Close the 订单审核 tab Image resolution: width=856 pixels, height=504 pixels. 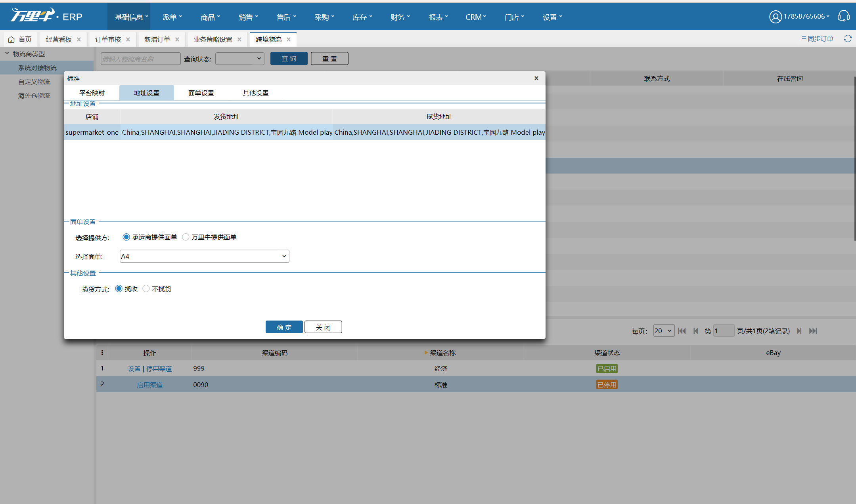point(128,39)
